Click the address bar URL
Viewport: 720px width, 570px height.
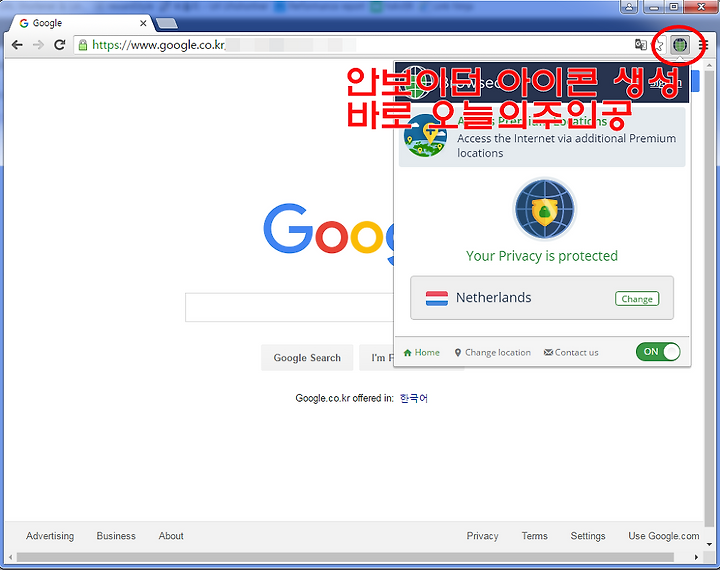158,45
